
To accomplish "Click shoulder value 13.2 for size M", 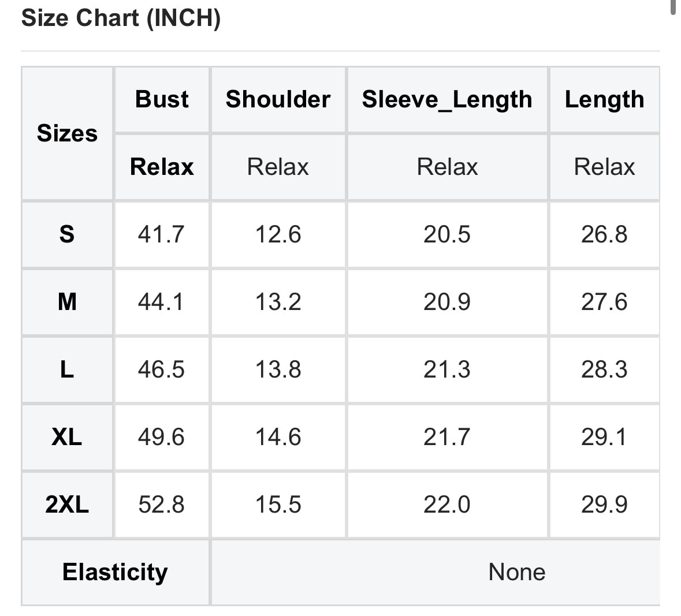I will pos(278,302).
